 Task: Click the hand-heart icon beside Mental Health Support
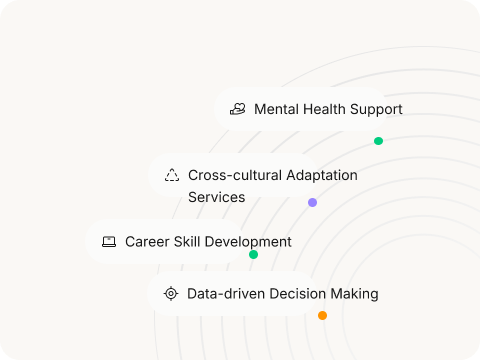[x=238, y=109]
